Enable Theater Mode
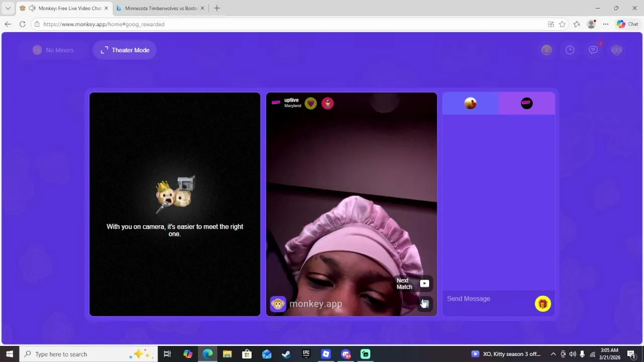This screenshot has width=644, height=362. (125, 50)
